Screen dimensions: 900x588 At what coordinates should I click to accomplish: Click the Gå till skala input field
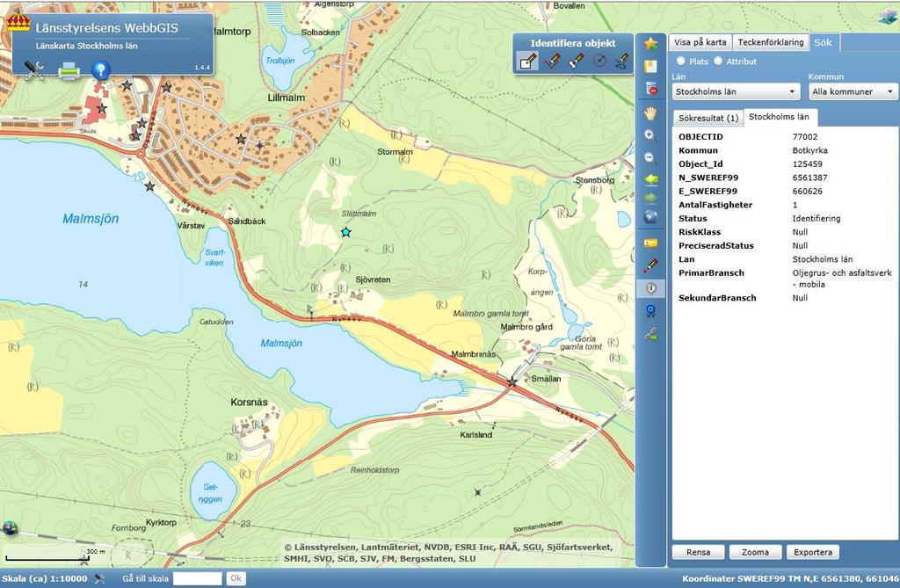pyautogui.click(x=198, y=578)
